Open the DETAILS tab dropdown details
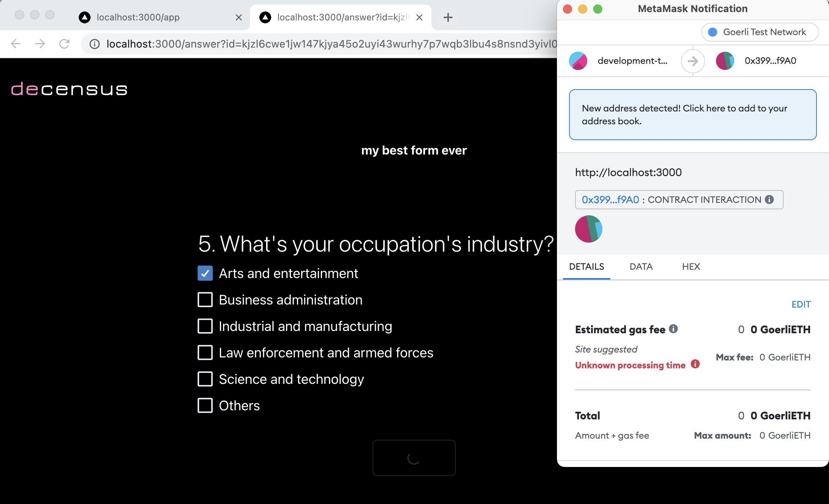The height and width of the screenshot is (504, 829). (x=586, y=266)
